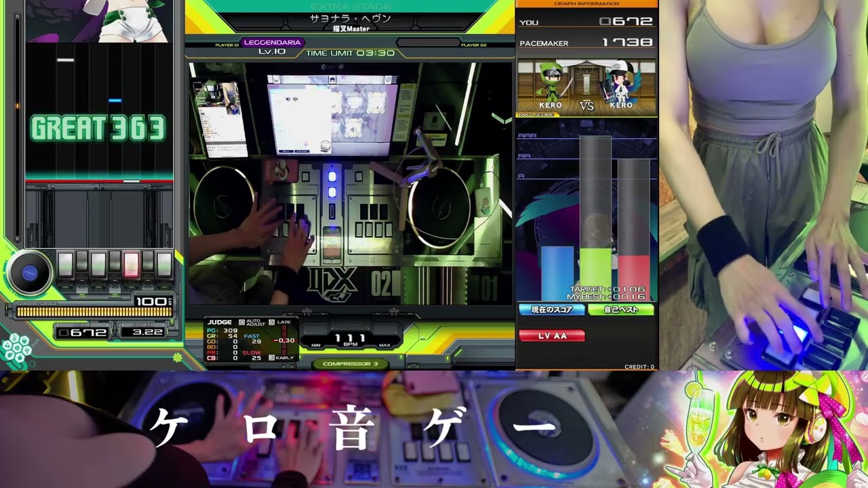Click the overhead cabinet camera feed

pyautogui.click(x=351, y=183)
